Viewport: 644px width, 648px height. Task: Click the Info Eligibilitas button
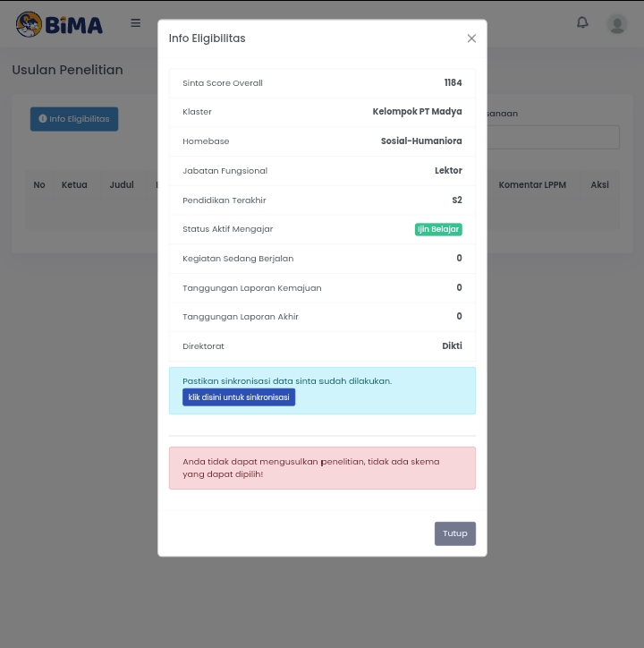(74, 119)
